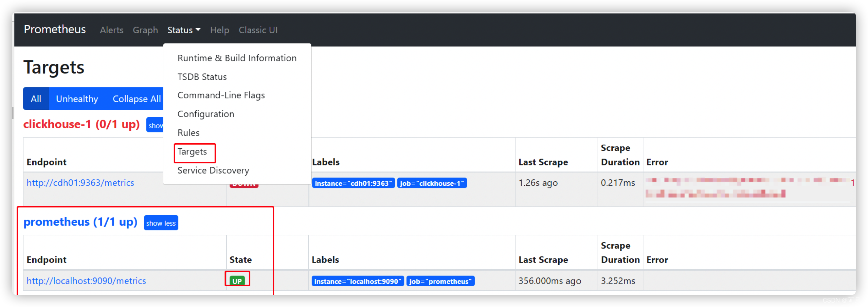
Task: Click the green UP state badge
Action: tap(237, 281)
